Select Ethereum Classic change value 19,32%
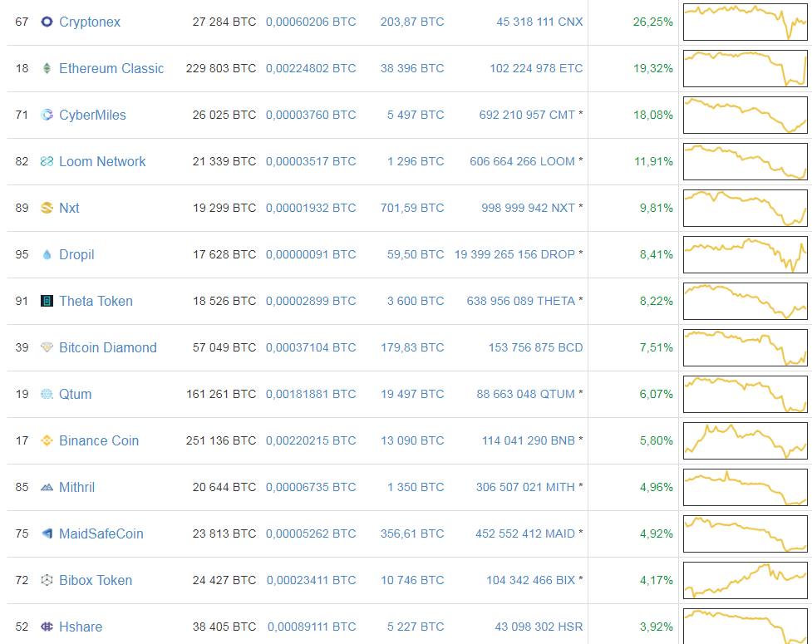Image resolution: width=812 pixels, height=644 pixels. tap(653, 68)
